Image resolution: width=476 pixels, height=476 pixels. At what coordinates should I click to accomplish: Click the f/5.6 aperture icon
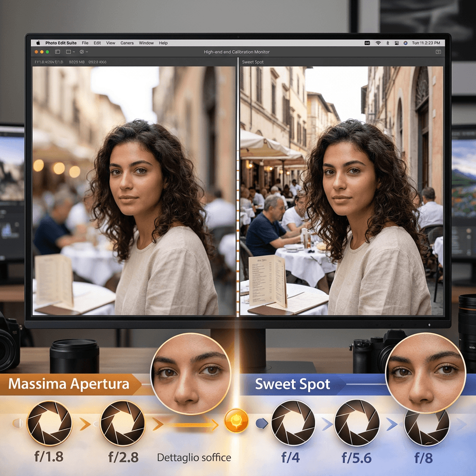coord(357,423)
